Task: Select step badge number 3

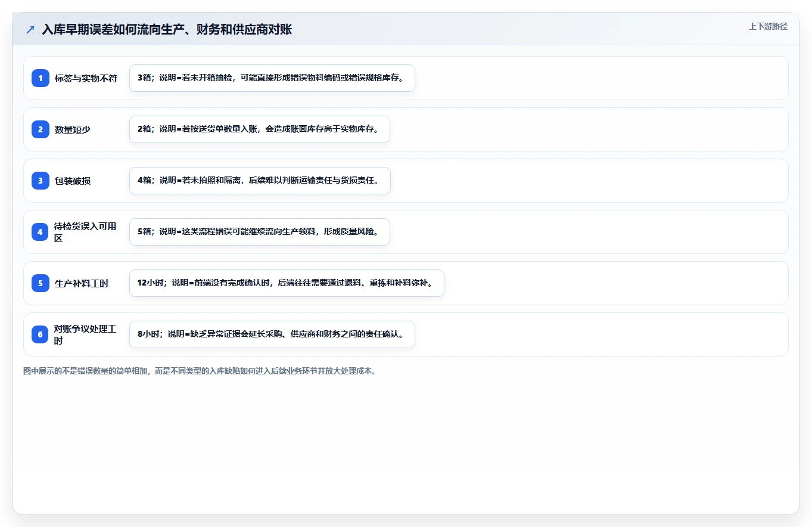Action: point(41,181)
